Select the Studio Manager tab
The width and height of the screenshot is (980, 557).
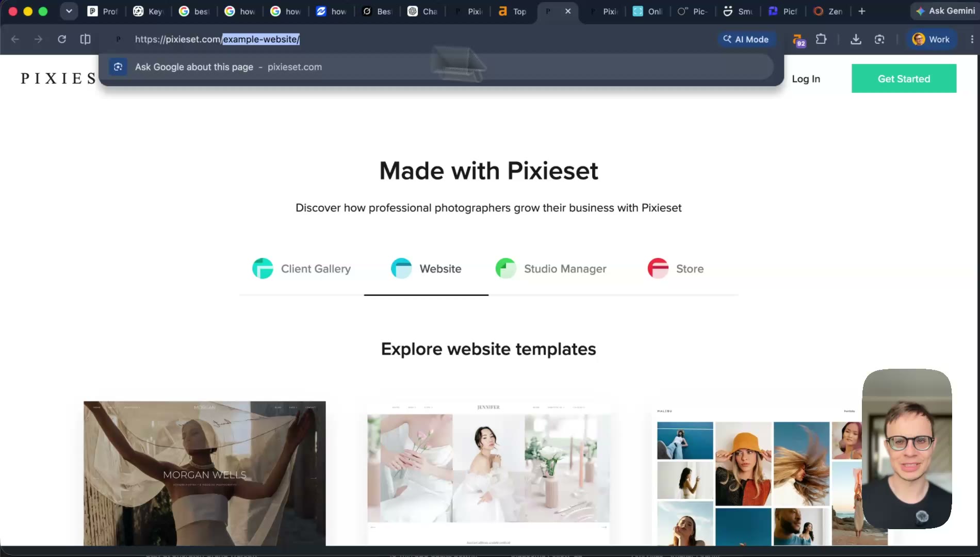551,269
